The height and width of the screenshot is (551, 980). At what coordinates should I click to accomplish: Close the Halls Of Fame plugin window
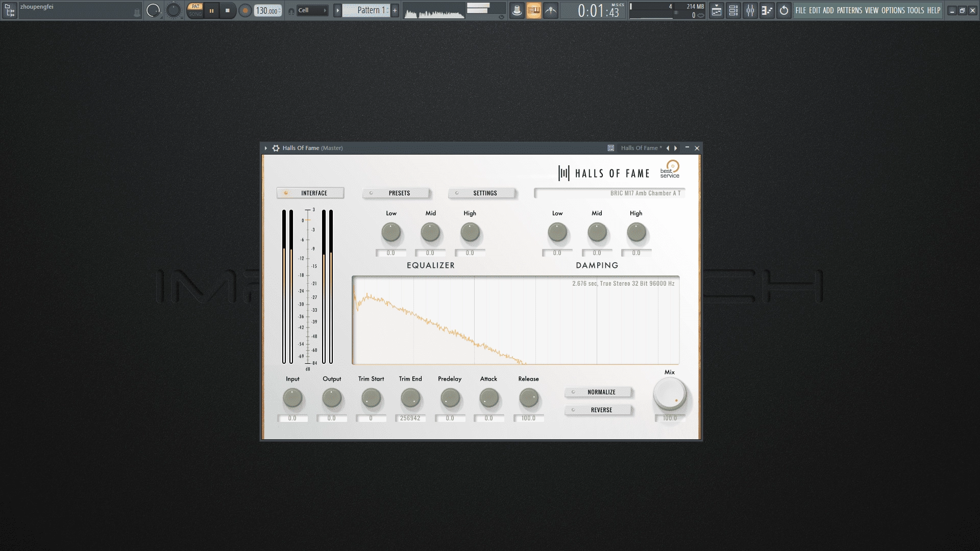(x=697, y=148)
